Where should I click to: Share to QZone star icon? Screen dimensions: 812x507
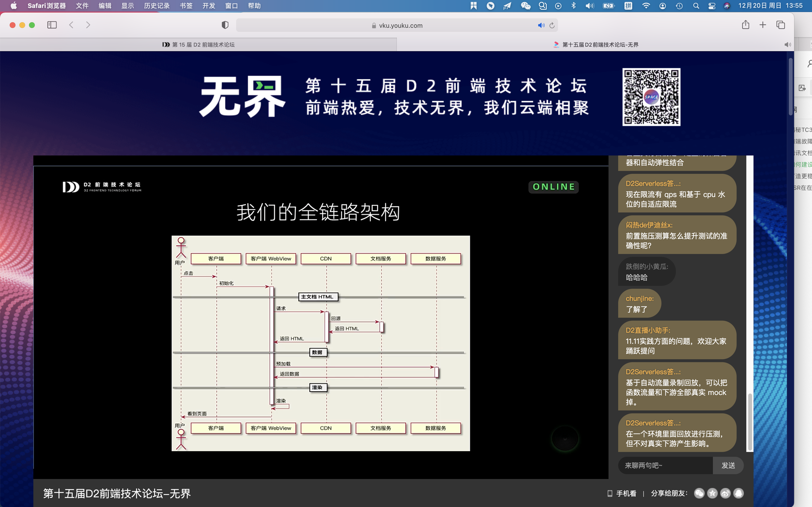click(712, 493)
